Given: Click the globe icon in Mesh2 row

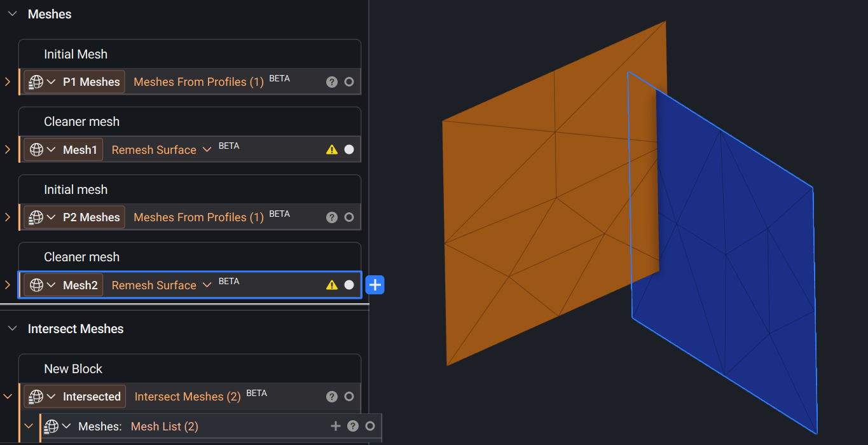Looking at the screenshot, I should coord(36,285).
